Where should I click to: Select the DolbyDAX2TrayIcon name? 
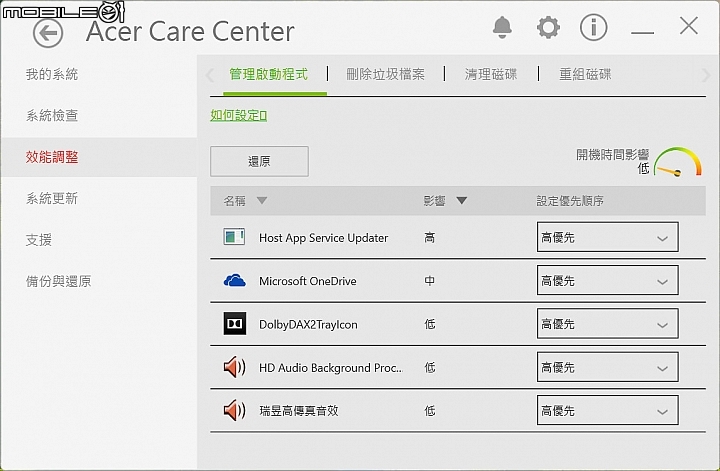(x=308, y=325)
